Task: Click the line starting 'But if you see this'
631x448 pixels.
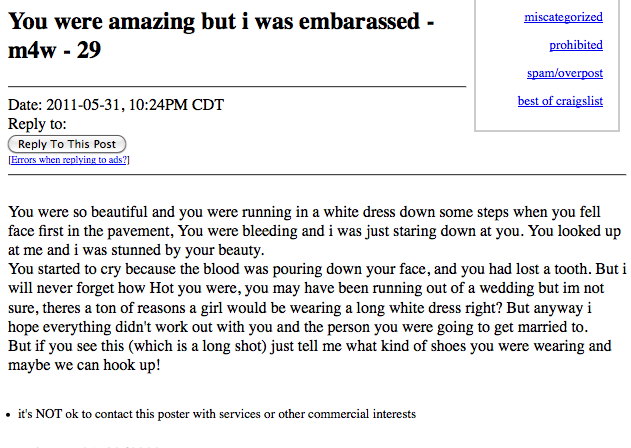Action: pyautogui.click(x=309, y=346)
